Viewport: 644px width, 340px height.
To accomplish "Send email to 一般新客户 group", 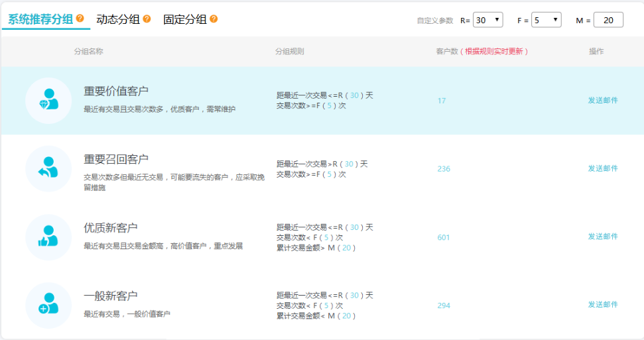I will (603, 305).
